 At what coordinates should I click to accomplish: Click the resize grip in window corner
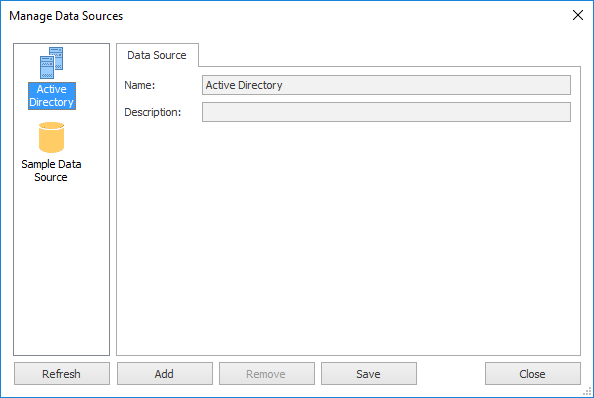coord(587,391)
